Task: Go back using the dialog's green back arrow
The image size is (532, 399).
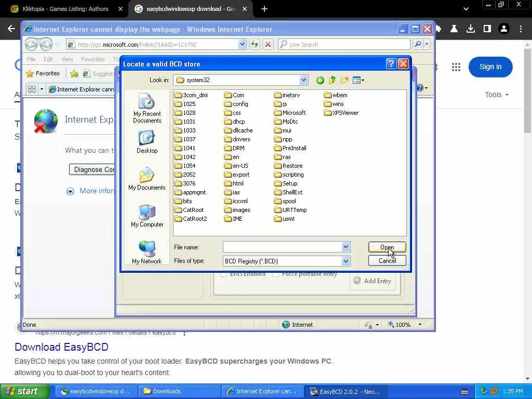Action: [320, 80]
